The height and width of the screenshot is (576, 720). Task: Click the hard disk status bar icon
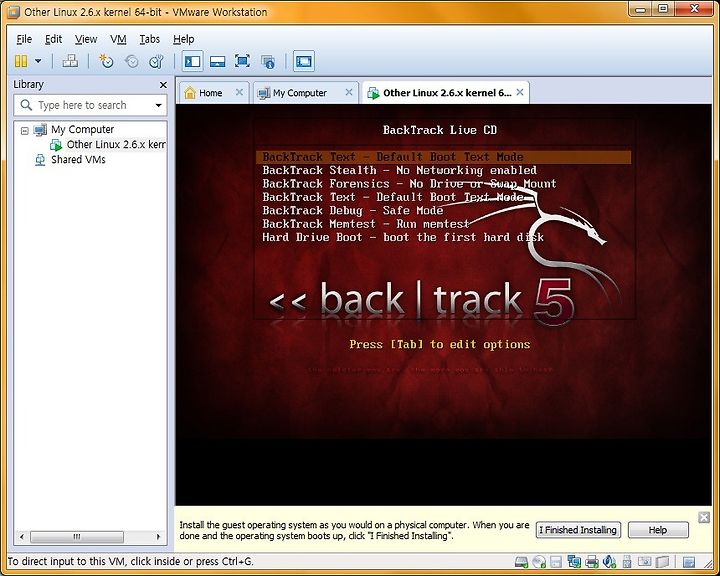click(522, 561)
